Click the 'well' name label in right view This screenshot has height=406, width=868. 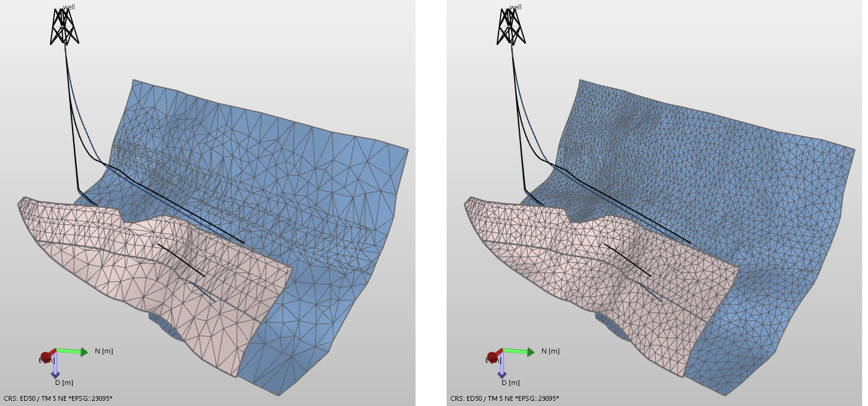[x=516, y=7]
